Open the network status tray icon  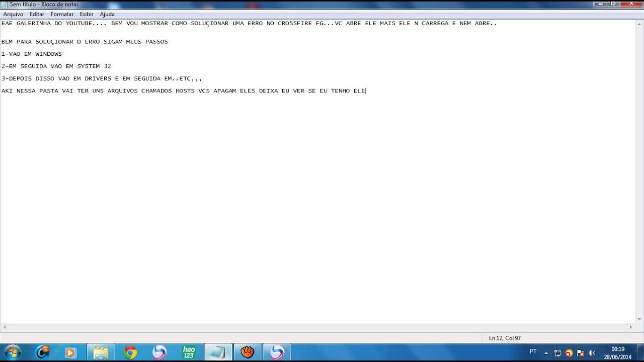558,353
